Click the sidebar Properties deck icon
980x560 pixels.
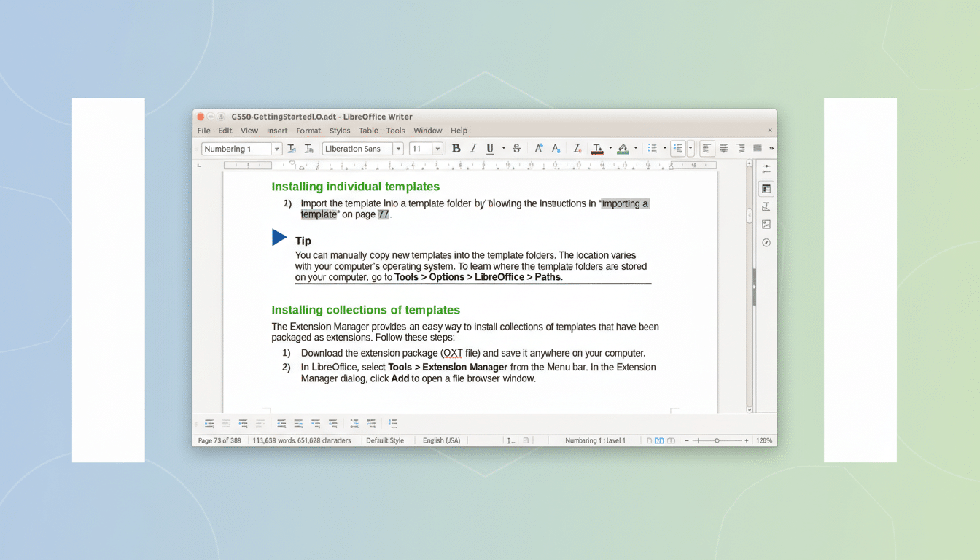(766, 189)
